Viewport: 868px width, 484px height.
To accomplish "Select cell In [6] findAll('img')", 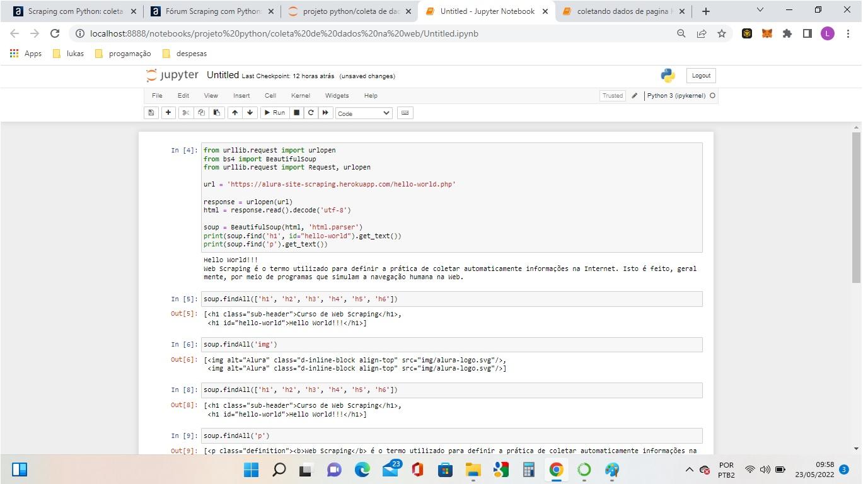I will click(x=451, y=345).
